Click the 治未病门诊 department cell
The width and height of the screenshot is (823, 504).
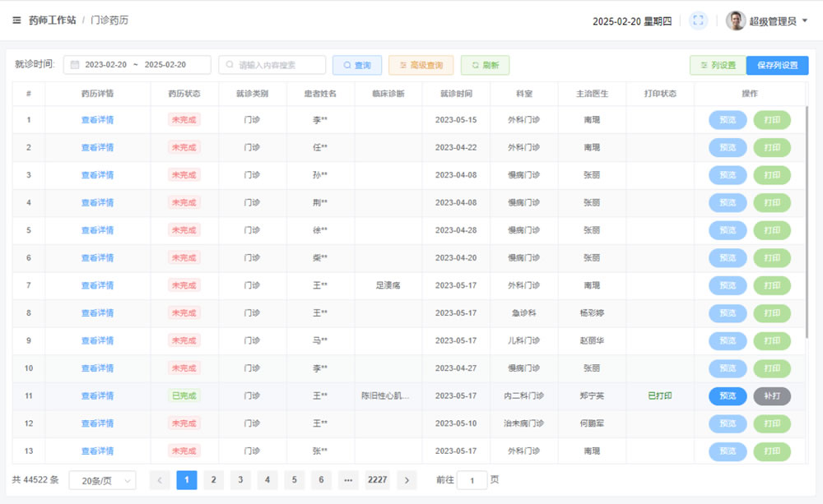(524, 423)
